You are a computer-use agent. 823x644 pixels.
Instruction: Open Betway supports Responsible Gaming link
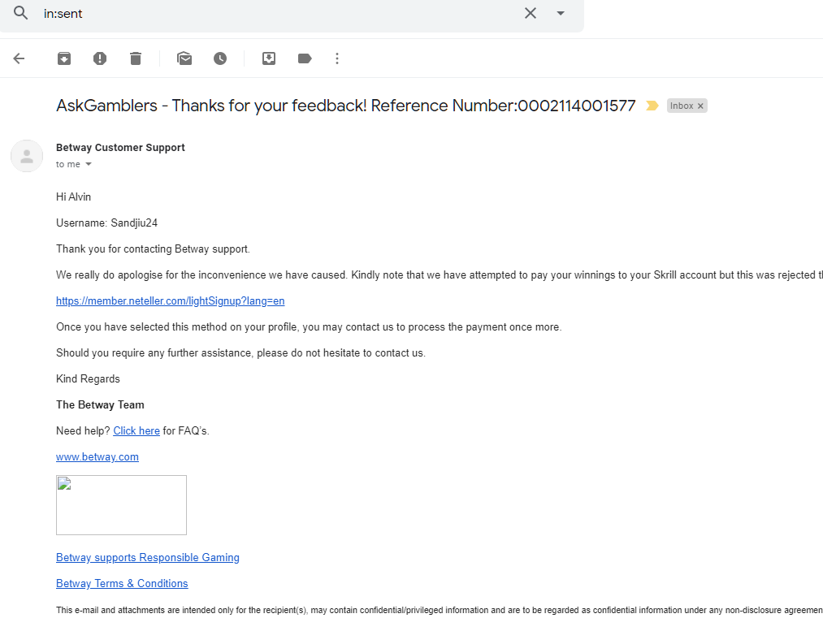(x=148, y=557)
